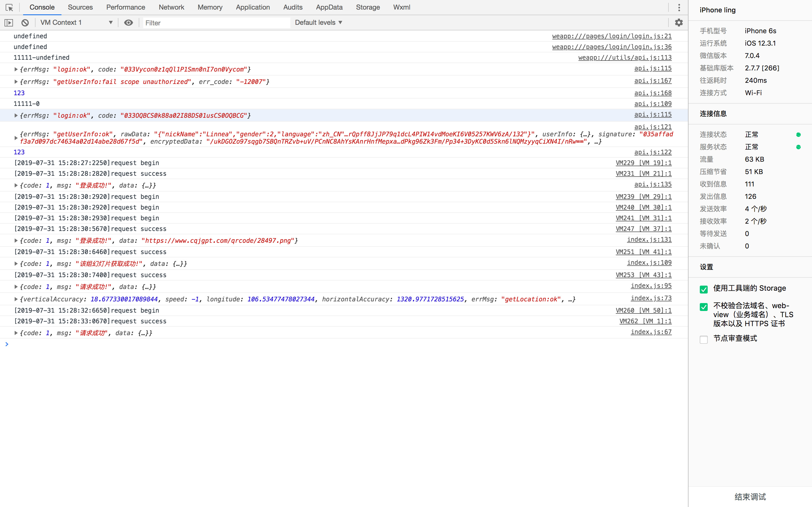This screenshot has height=507, width=812.
Task: Uncheck 不校验合法域名 checkbox
Action: 704,307
